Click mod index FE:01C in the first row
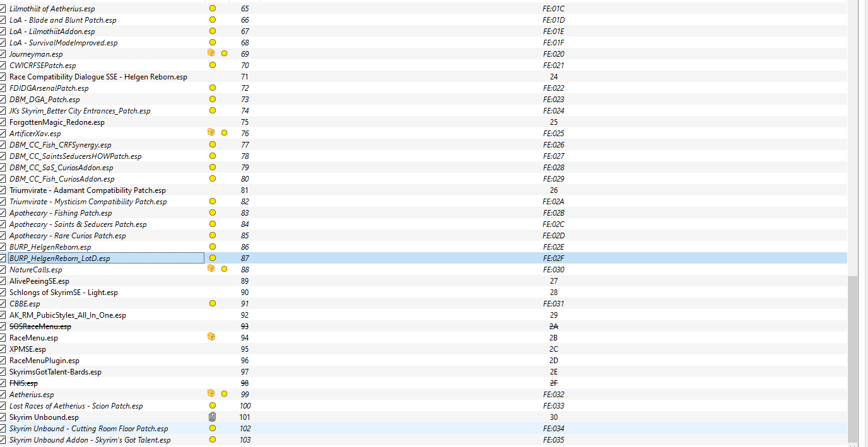868x447 pixels. tap(553, 8)
